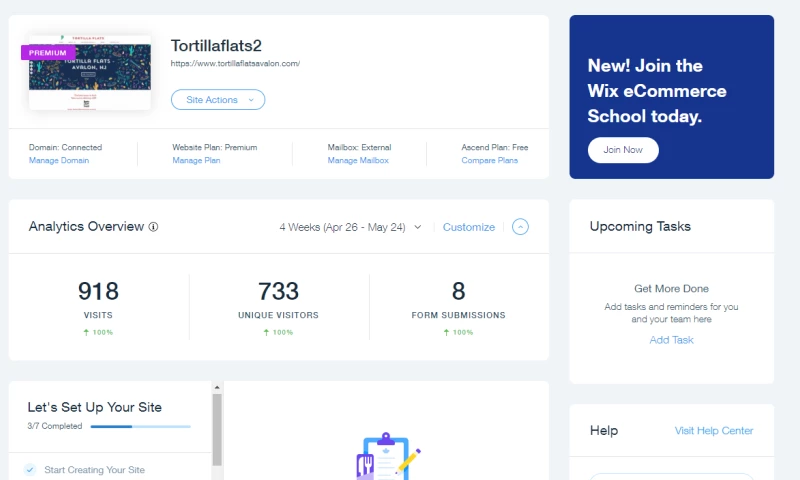Click Add Task in Upcoming Tasks
800x480 pixels.
671,340
